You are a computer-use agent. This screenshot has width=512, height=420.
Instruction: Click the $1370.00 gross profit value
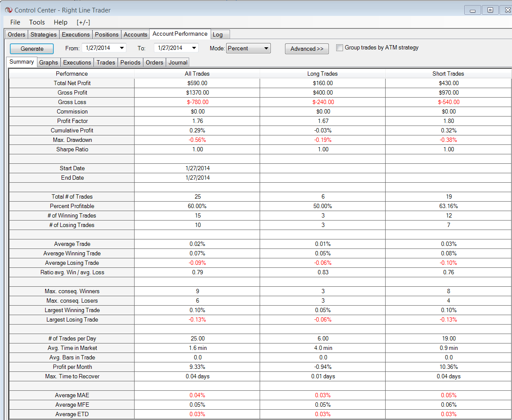tap(198, 93)
